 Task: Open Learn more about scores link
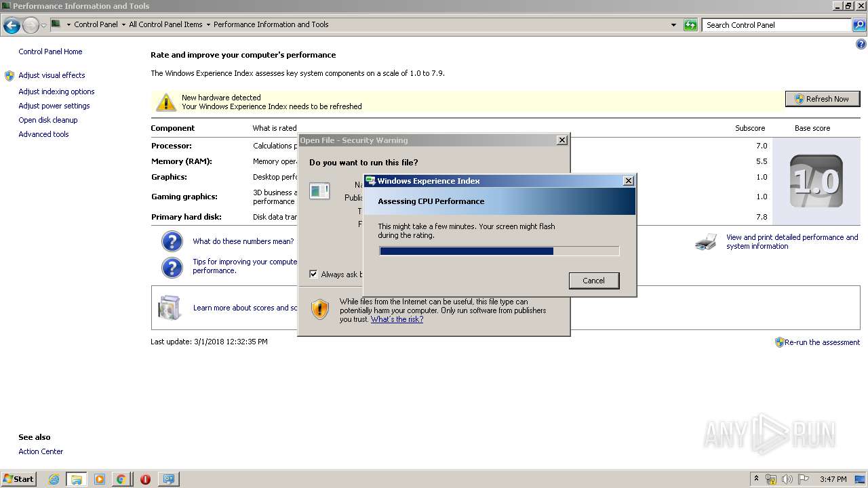click(245, 308)
